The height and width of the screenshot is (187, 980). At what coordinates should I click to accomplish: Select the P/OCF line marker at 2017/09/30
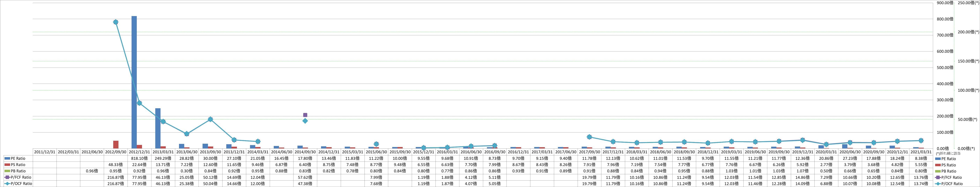pyautogui.click(x=589, y=137)
